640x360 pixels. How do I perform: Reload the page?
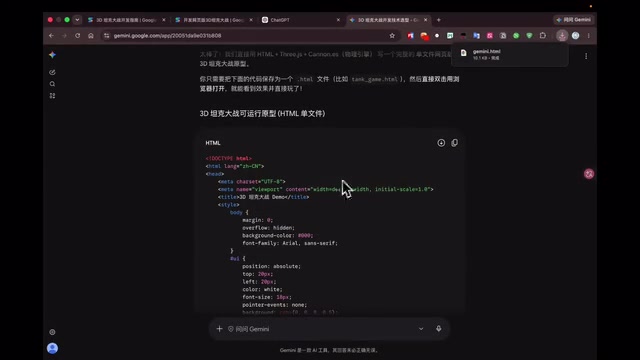78,36
